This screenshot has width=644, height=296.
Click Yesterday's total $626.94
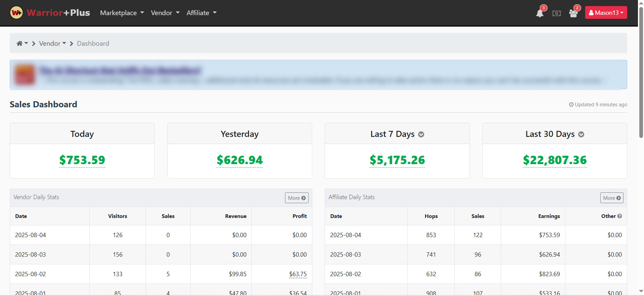click(240, 160)
